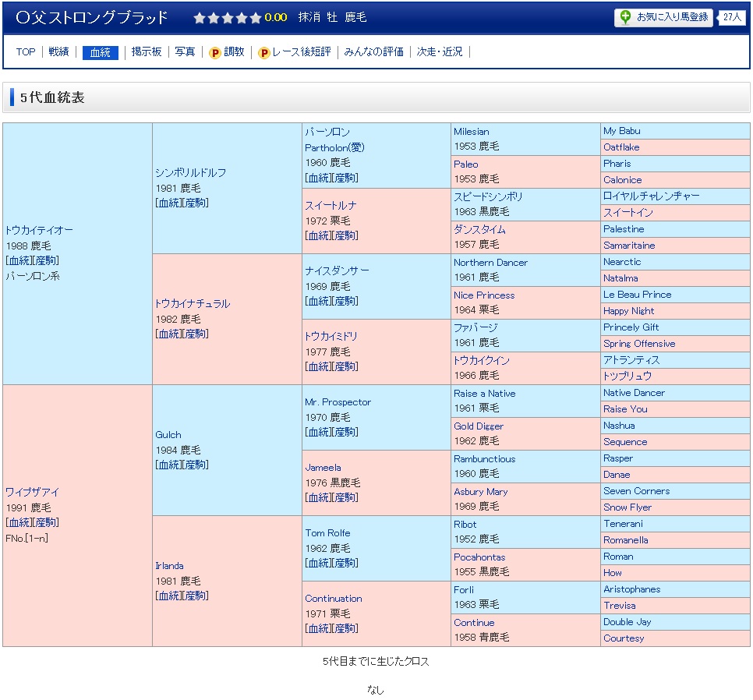This screenshot has height=700, width=753.
Task: Click the premium P icon beside レース後短評
Action: pos(264,52)
